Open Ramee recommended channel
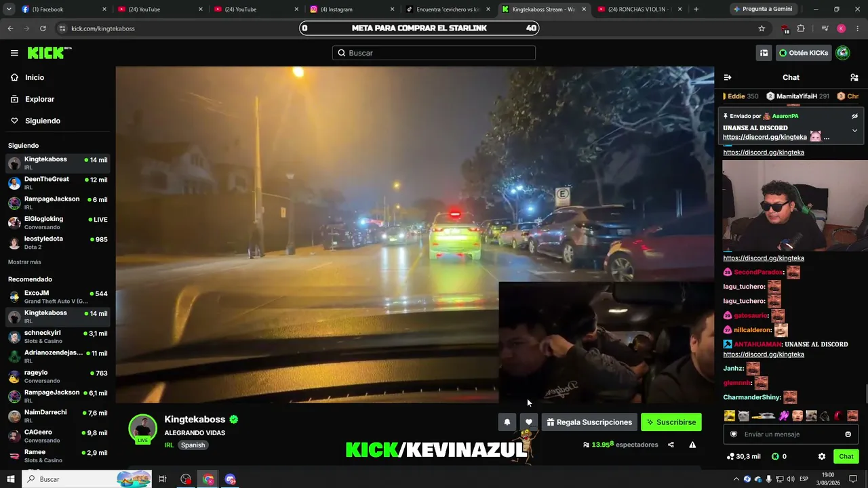868x488 pixels. (58, 455)
